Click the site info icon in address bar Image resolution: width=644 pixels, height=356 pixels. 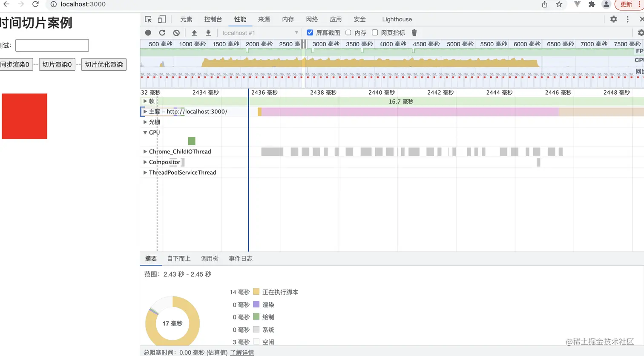(x=54, y=4)
